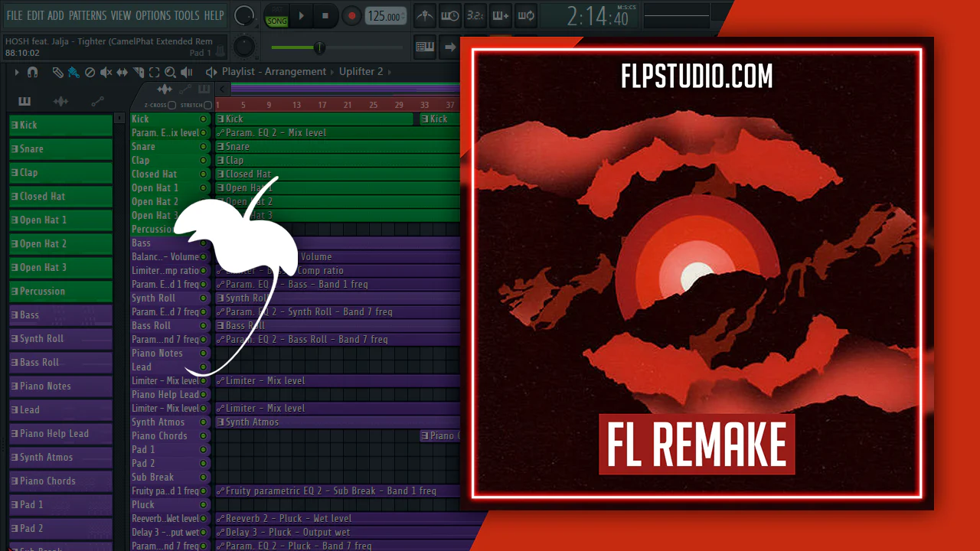Select the Bass Roll pattern in picker
The image size is (980, 551).
point(60,362)
